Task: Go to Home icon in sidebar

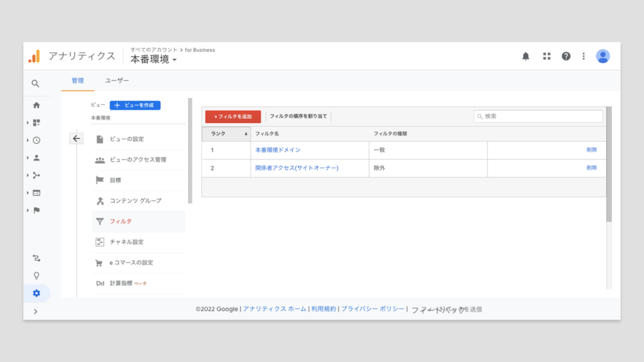Action: coord(36,105)
